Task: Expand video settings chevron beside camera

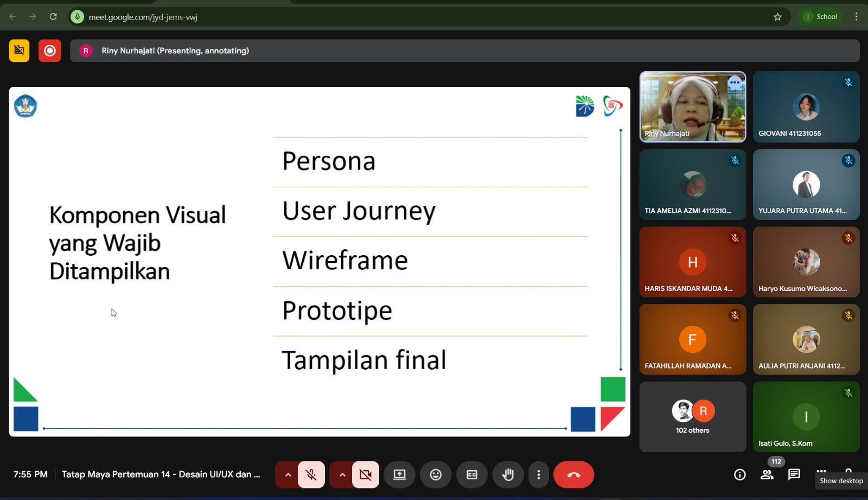Action: coord(342,475)
